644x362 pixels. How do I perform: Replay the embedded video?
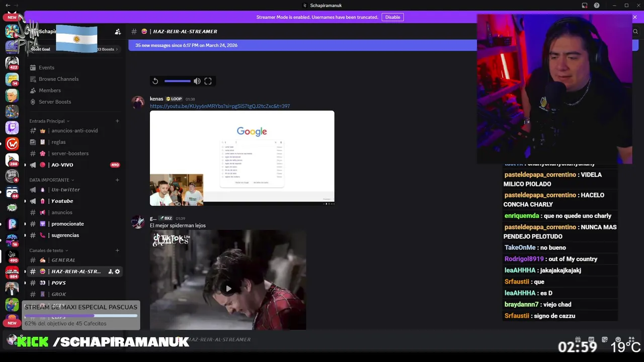tap(155, 81)
